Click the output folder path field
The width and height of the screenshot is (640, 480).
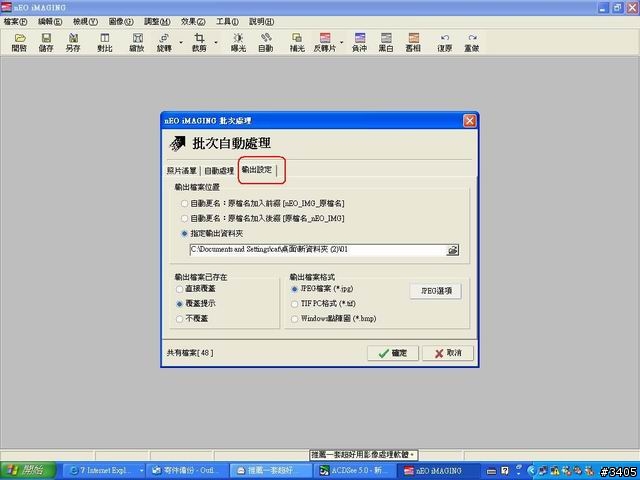point(318,250)
